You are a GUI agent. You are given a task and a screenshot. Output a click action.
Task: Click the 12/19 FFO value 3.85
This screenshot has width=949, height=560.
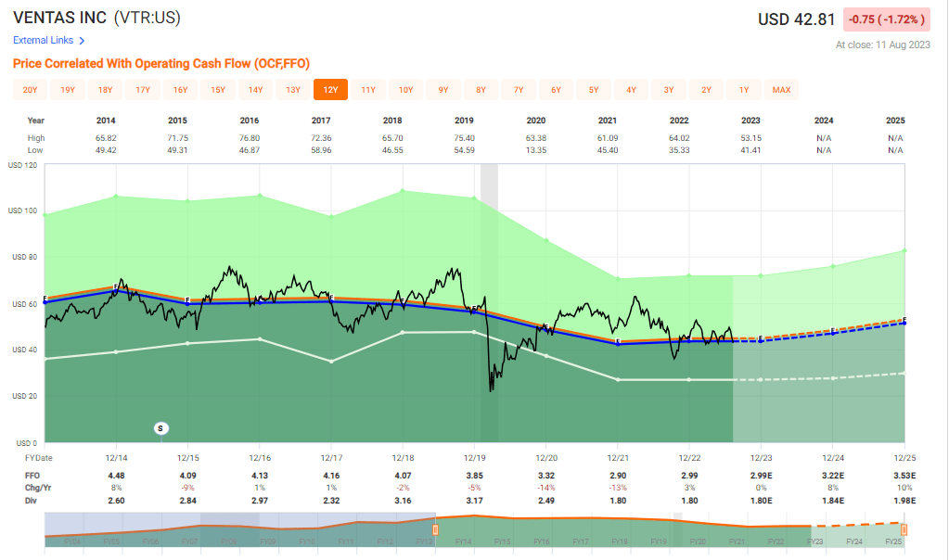pyautogui.click(x=475, y=476)
